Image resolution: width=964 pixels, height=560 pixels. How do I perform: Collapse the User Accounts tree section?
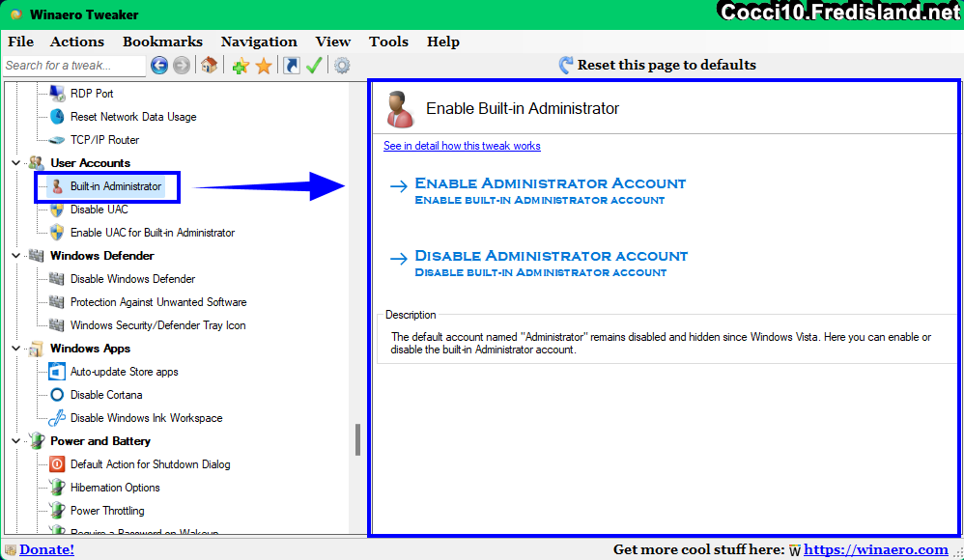tap(16, 163)
